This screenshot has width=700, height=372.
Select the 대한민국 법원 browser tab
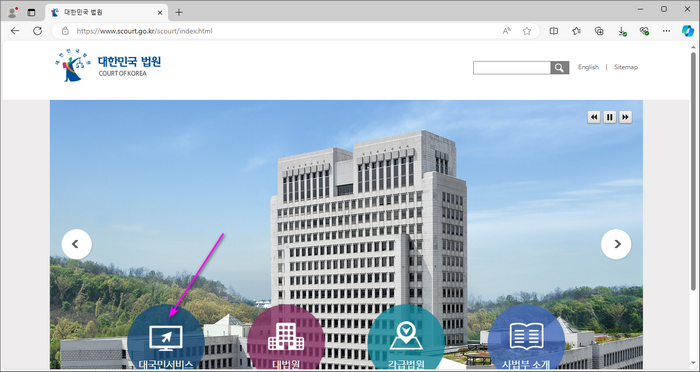[106, 13]
